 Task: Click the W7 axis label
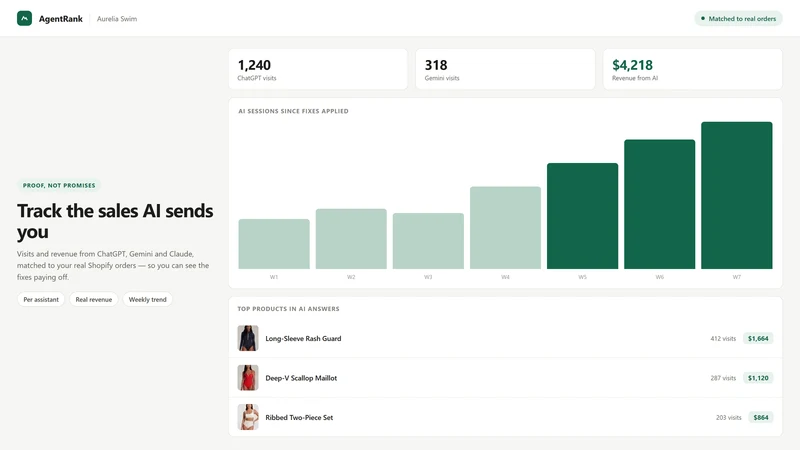pos(737,277)
